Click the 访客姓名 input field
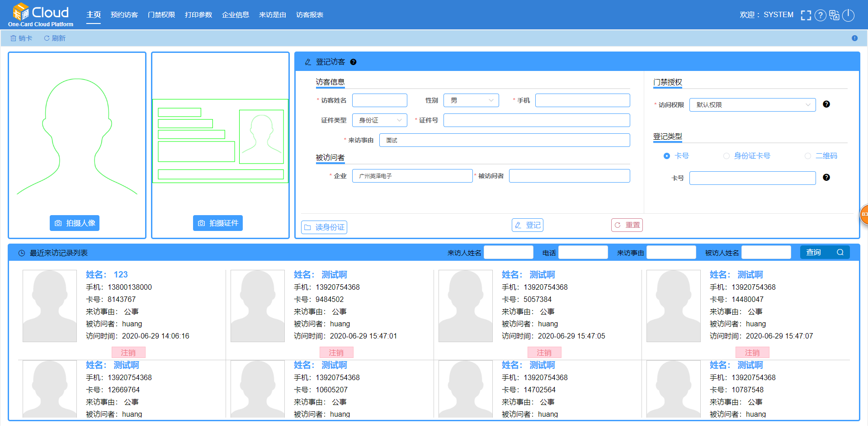The width and height of the screenshot is (868, 428). pyautogui.click(x=379, y=100)
